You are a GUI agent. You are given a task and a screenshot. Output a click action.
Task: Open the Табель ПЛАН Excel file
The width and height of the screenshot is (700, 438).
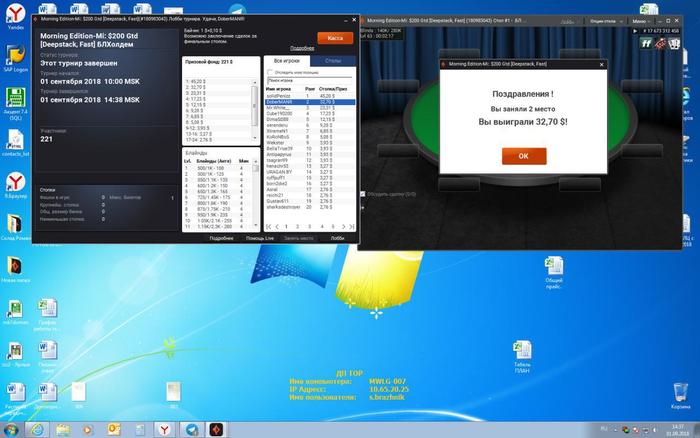coord(522,357)
